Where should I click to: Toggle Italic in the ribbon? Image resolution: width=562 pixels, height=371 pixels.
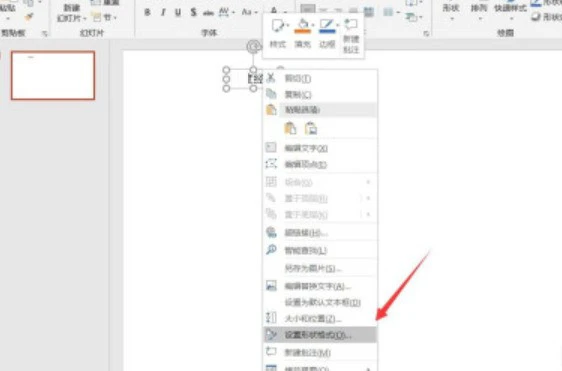coord(163,12)
